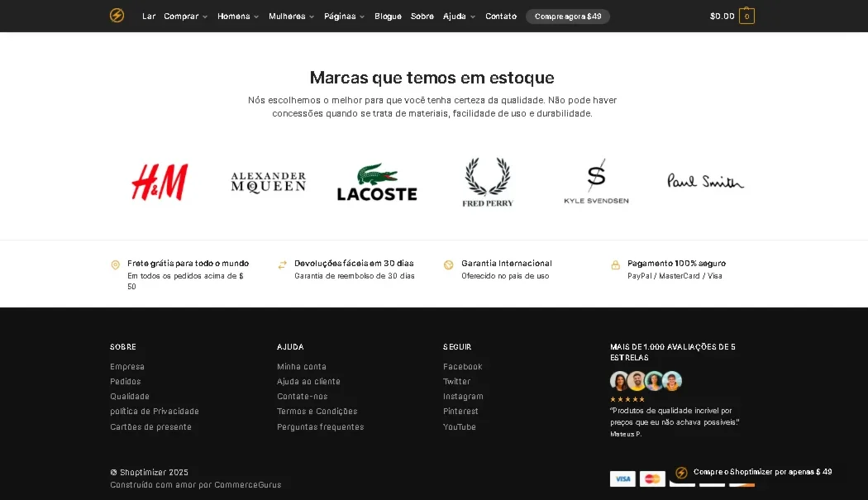Click the Alexander McQueen brand logo

click(x=268, y=182)
